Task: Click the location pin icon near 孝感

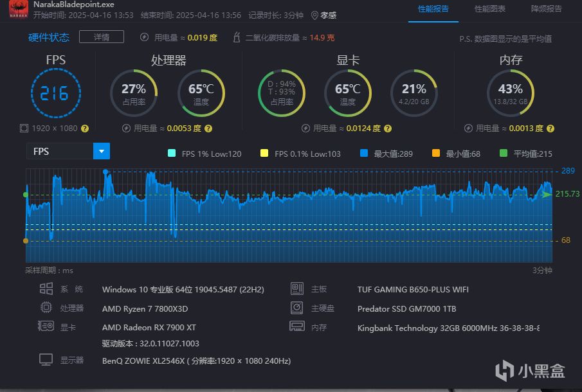Action: point(314,15)
